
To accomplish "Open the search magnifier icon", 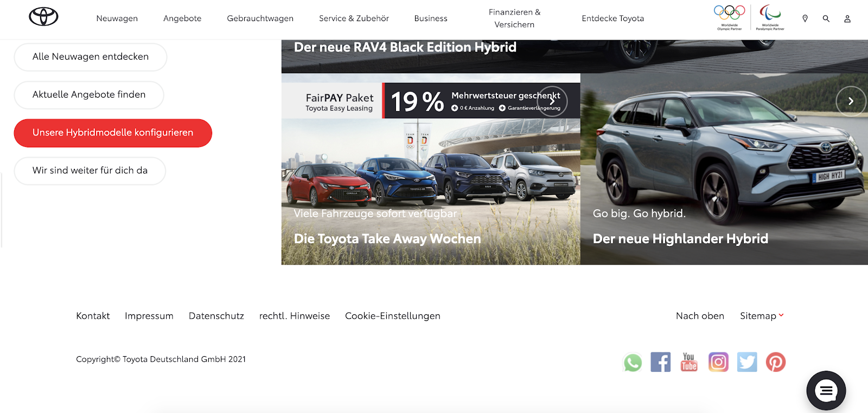I will point(826,18).
